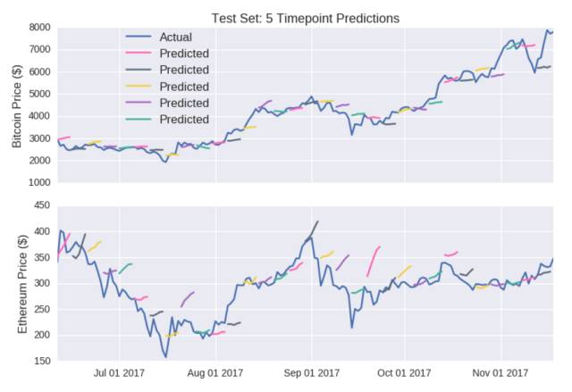The height and width of the screenshot is (392, 572).
Task: Click the purple Predicted legend line swatch
Action: [139, 103]
